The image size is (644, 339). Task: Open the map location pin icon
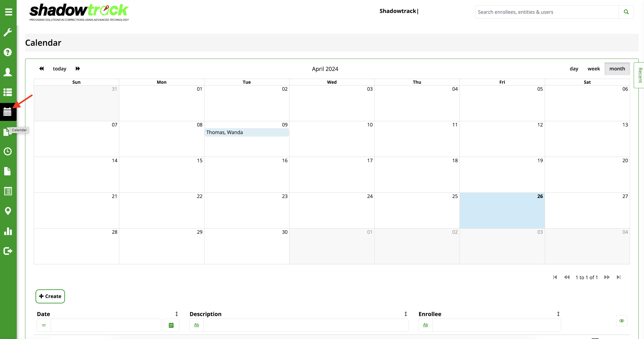[x=8, y=211]
